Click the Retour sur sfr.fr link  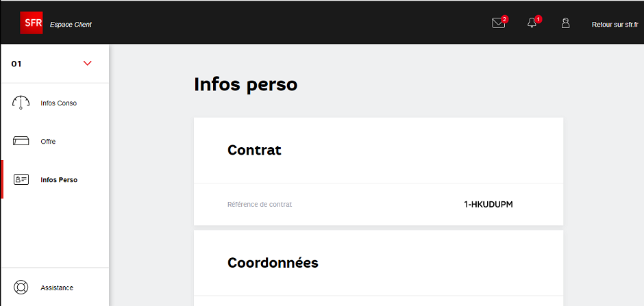pos(615,25)
